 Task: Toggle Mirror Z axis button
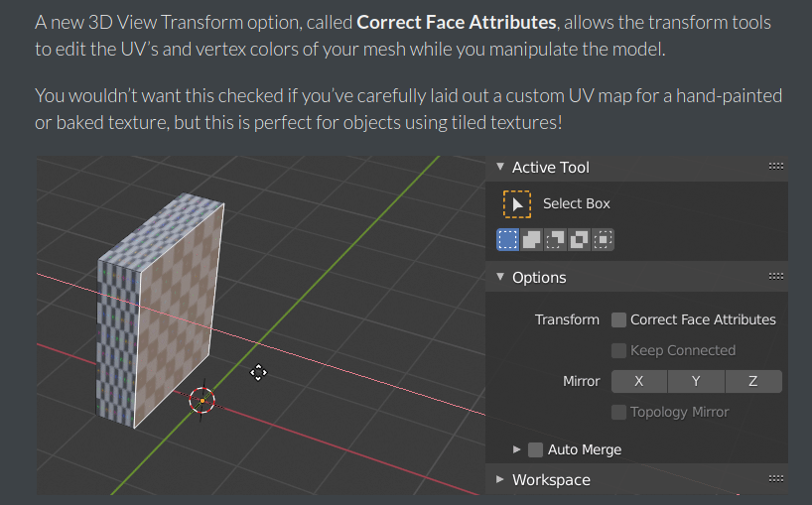(x=753, y=381)
